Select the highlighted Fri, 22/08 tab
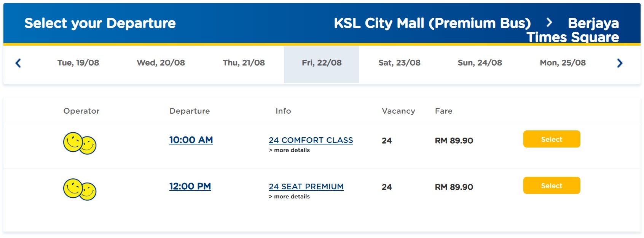This screenshot has height=238, width=644. [x=322, y=63]
